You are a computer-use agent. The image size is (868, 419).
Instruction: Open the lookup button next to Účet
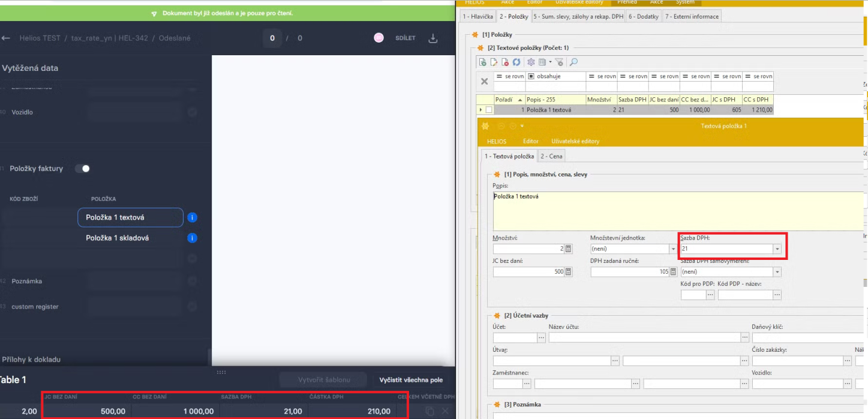pos(541,338)
